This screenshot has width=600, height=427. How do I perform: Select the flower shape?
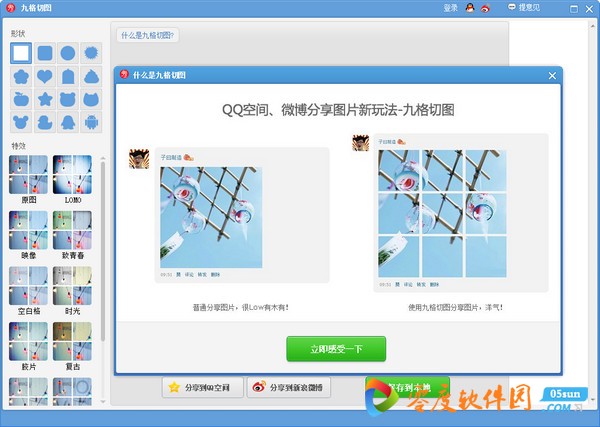(x=21, y=77)
